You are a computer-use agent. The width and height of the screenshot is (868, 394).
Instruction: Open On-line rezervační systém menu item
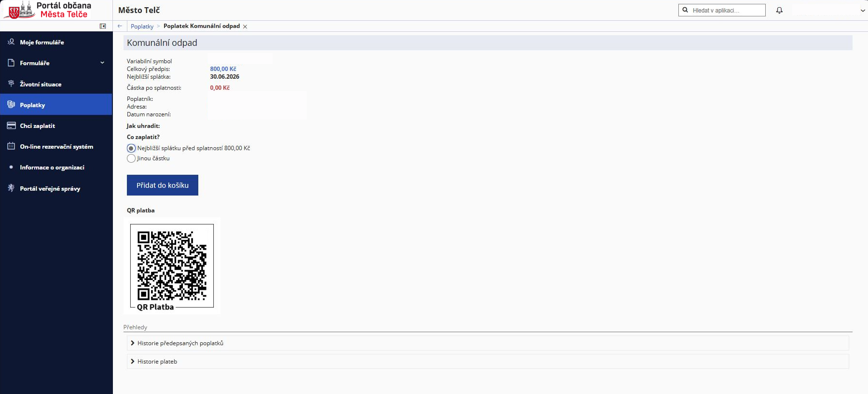click(56, 146)
